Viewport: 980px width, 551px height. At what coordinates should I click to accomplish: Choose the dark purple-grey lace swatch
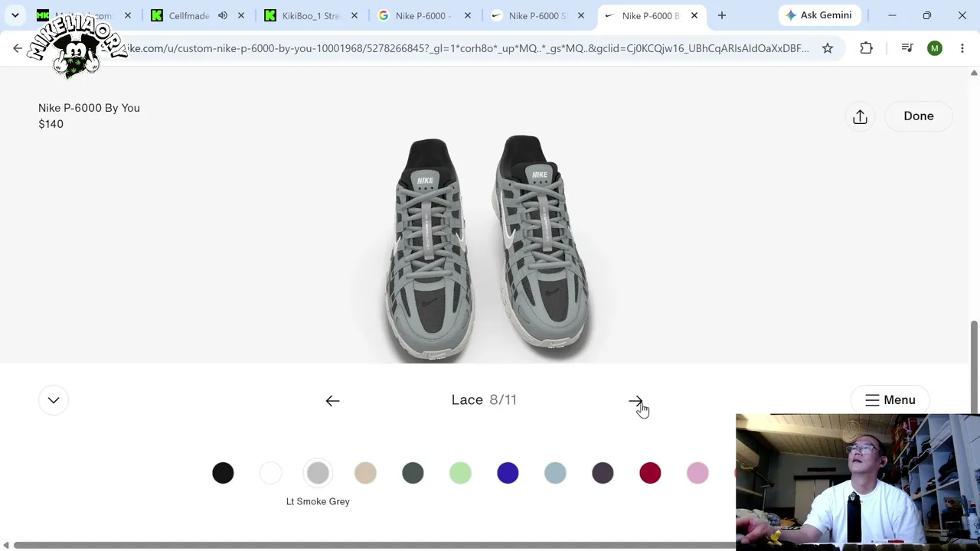click(x=603, y=473)
